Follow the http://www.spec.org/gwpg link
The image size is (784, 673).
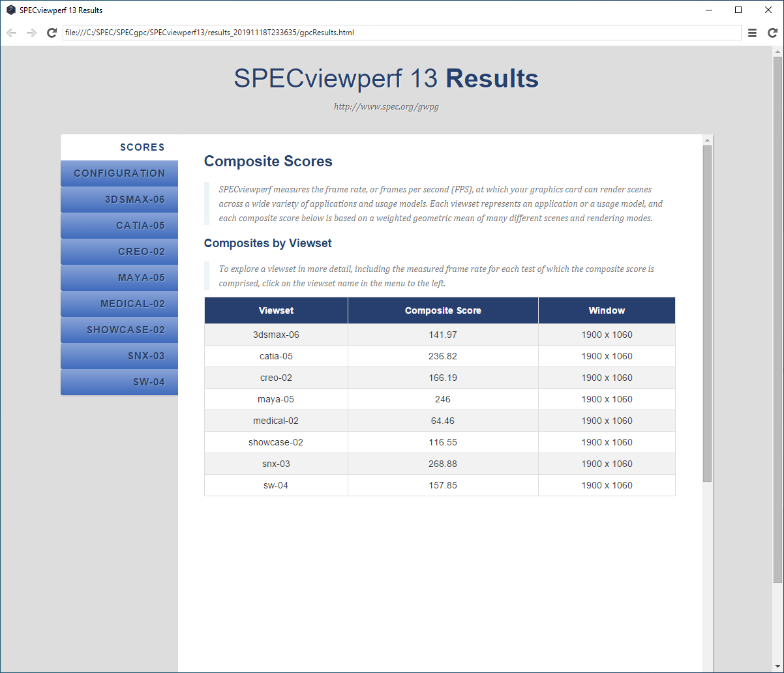pyautogui.click(x=386, y=106)
